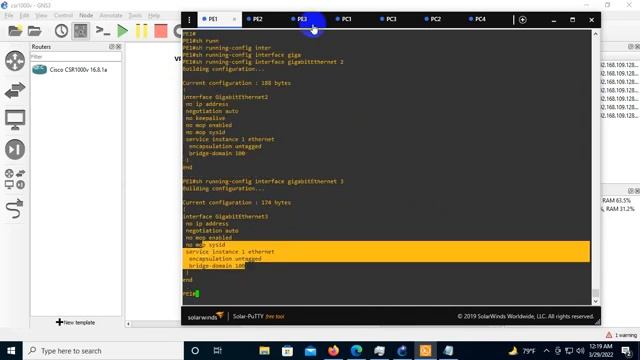Click the 1 warning indicator in status bar

point(621,335)
